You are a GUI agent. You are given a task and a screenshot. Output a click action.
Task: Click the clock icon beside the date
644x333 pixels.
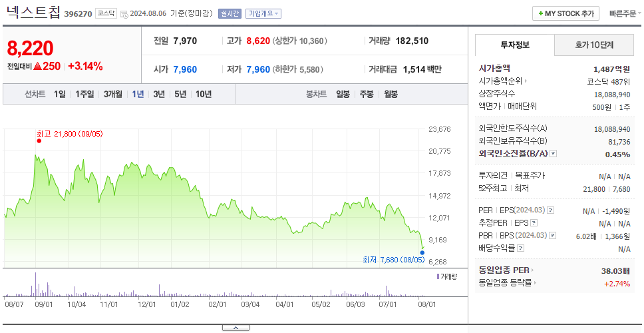(x=124, y=15)
